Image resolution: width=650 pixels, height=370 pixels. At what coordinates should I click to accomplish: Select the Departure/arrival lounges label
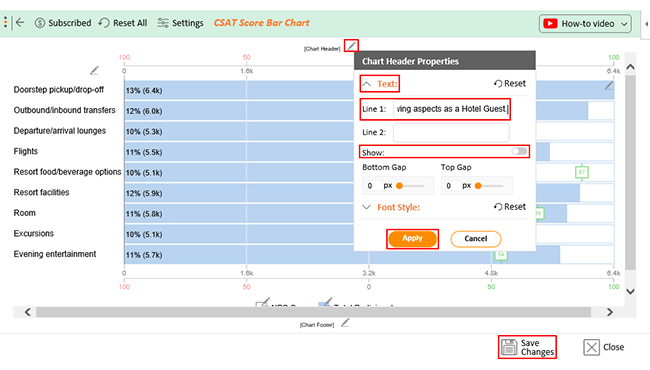click(60, 131)
